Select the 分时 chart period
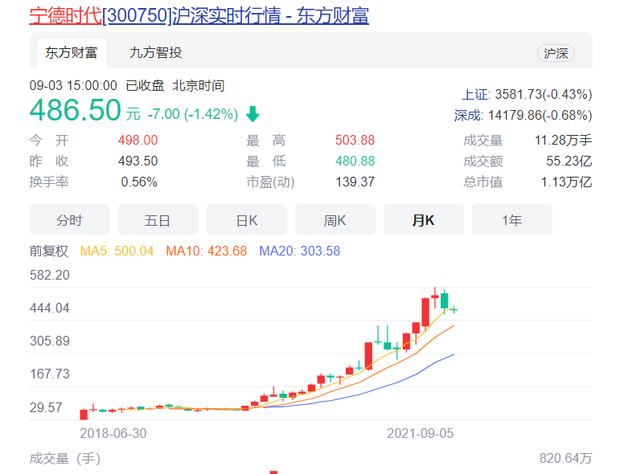The image size is (640, 474). coord(69,219)
